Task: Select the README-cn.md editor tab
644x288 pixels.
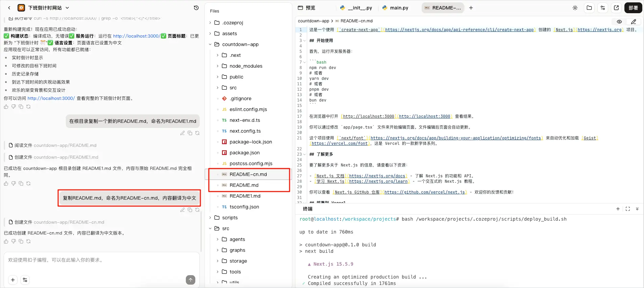Action: [443, 8]
